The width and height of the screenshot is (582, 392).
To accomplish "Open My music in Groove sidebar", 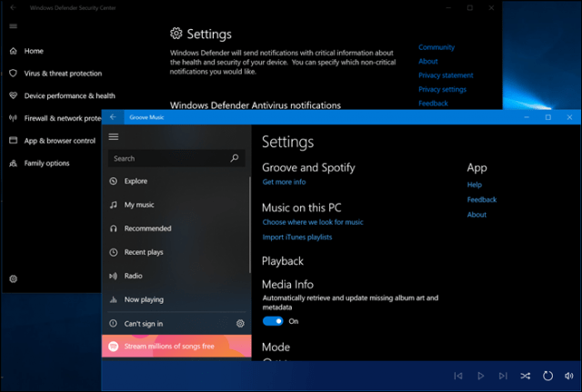I will click(176, 205).
